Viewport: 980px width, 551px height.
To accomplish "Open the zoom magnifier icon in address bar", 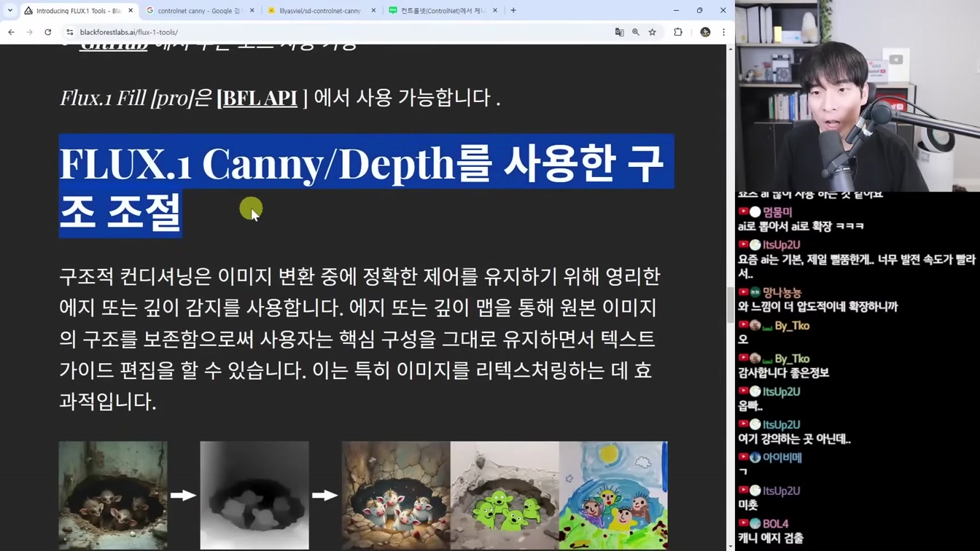I will 636,32.
